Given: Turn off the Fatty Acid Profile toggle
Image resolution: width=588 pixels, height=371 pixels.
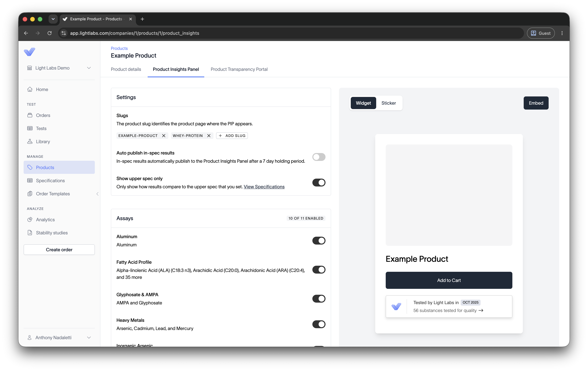Looking at the screenshot, I should click(319, 270).
